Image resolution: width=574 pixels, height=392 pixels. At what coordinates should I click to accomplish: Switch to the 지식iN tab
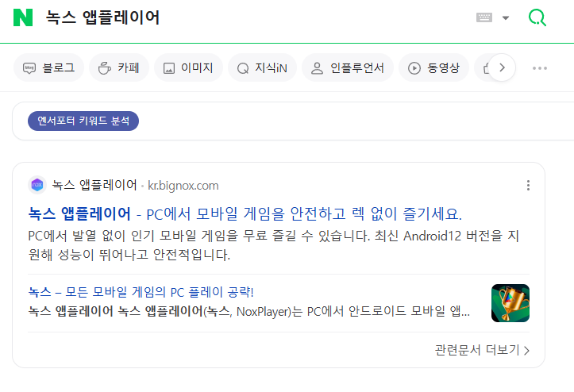coord(262,67)
